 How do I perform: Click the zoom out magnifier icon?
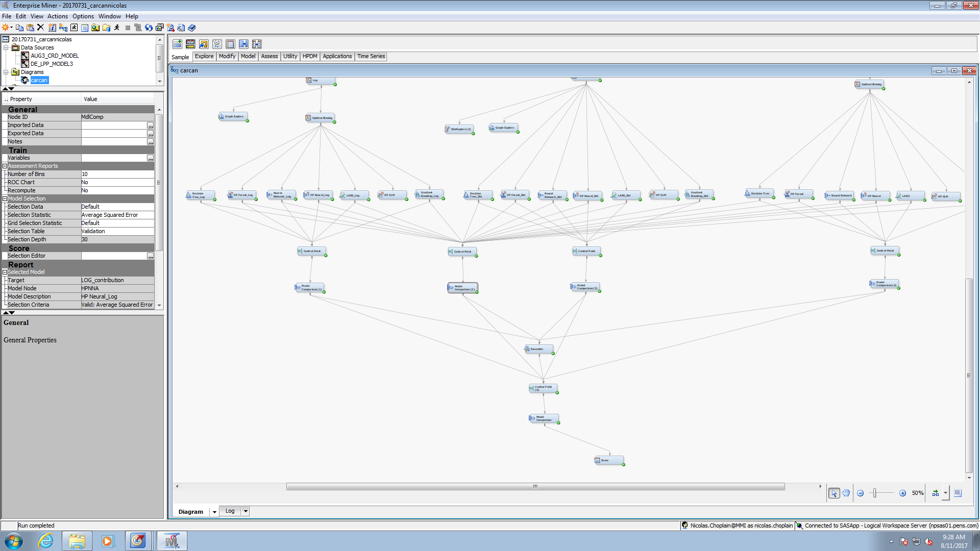tap(860, 493)
